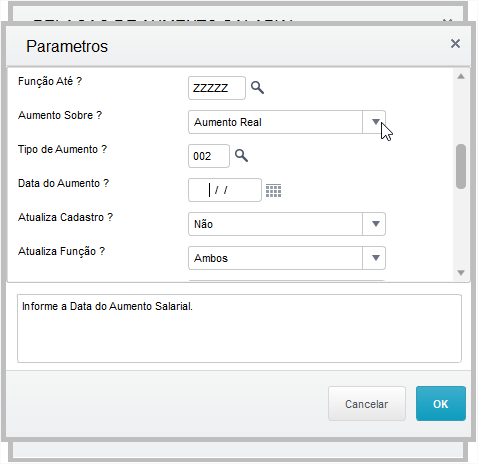Select the Ambos combo box value
Image resolution: width=478 pixels, height=464 pixels.
pos(275,258)
